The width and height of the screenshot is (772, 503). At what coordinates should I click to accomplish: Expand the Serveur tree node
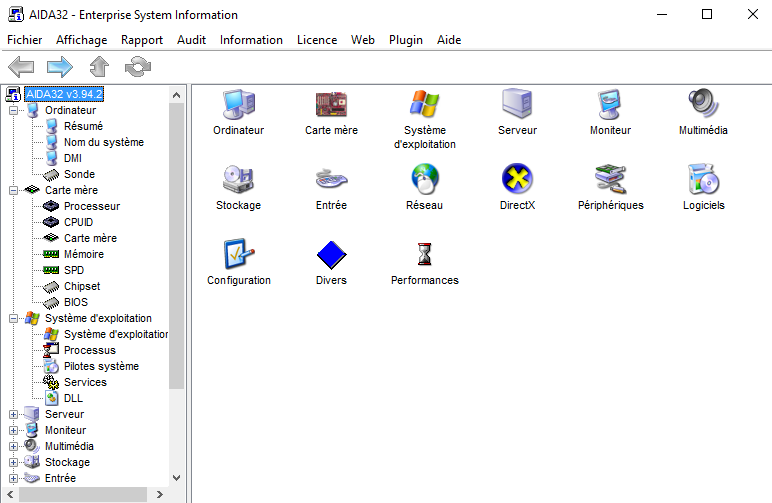tap(13, 414)
